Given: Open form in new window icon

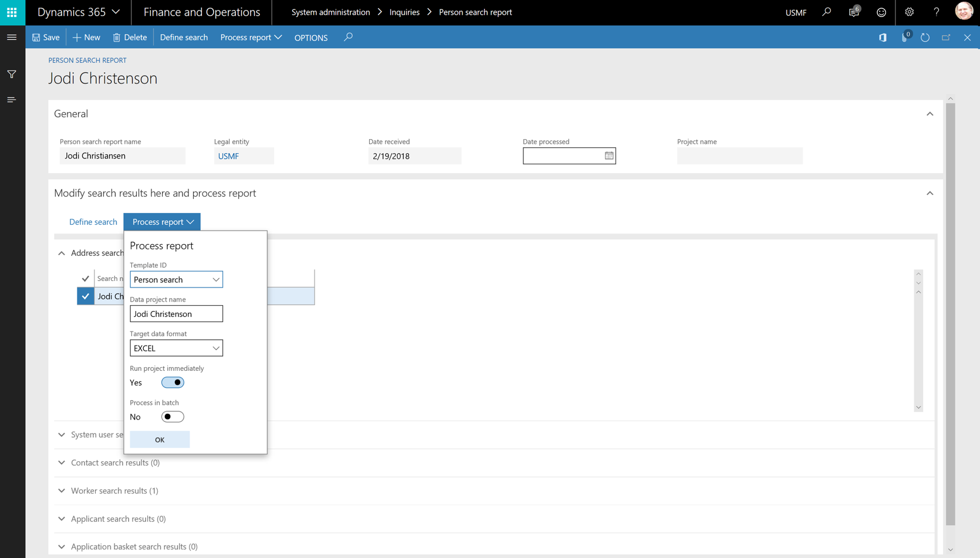Looking at the screenshot, I should click(946, 38).
